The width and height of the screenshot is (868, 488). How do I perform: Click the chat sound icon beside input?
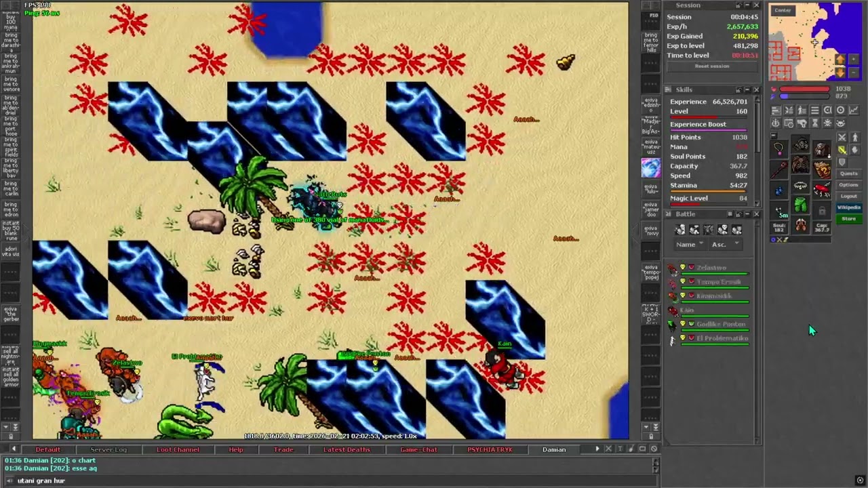coord(9,480)
